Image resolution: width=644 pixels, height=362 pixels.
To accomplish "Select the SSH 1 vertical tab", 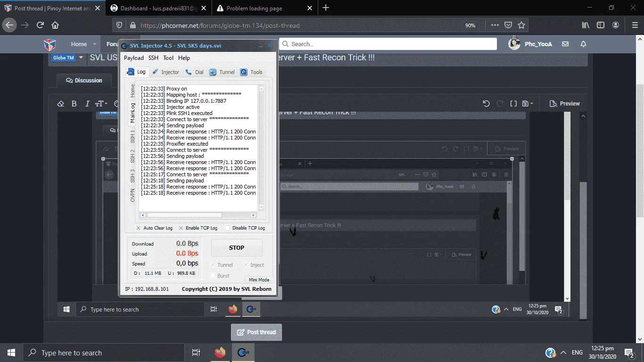I will coord(132,137).
